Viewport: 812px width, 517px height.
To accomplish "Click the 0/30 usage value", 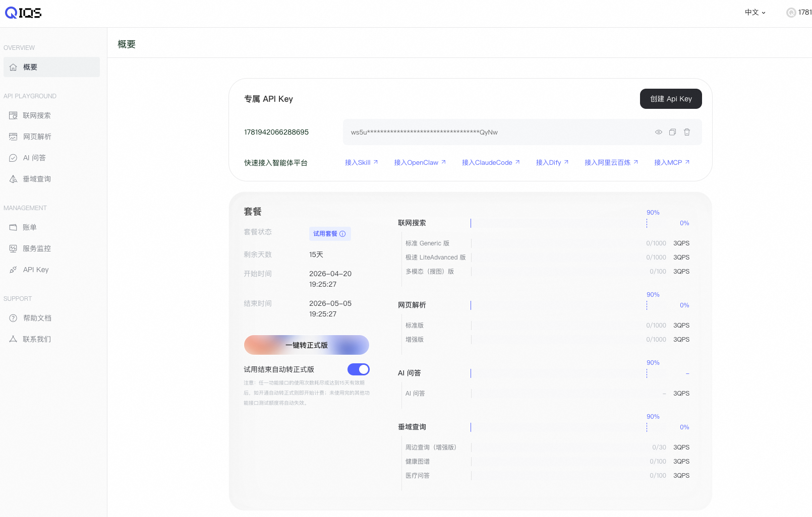I will point(659,447).
